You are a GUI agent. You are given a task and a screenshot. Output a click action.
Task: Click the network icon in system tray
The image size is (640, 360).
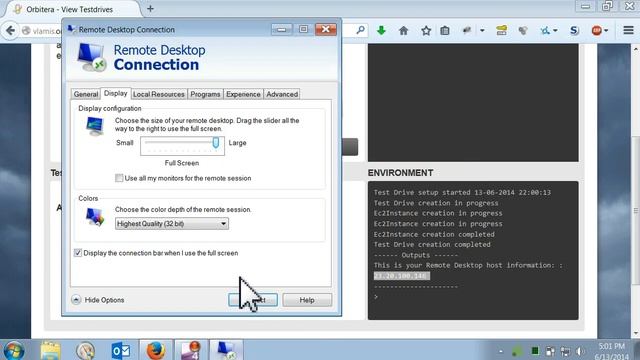coord(565,351)
